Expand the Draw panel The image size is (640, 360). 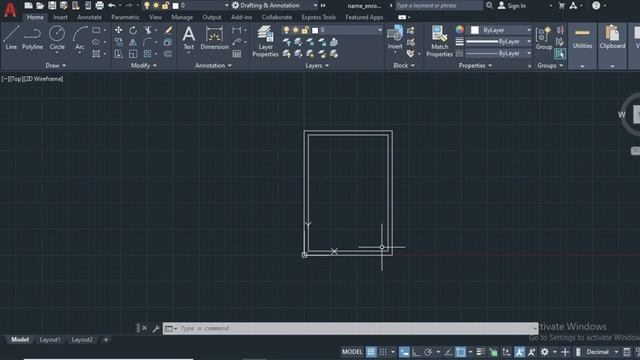(x=56, y=66)
